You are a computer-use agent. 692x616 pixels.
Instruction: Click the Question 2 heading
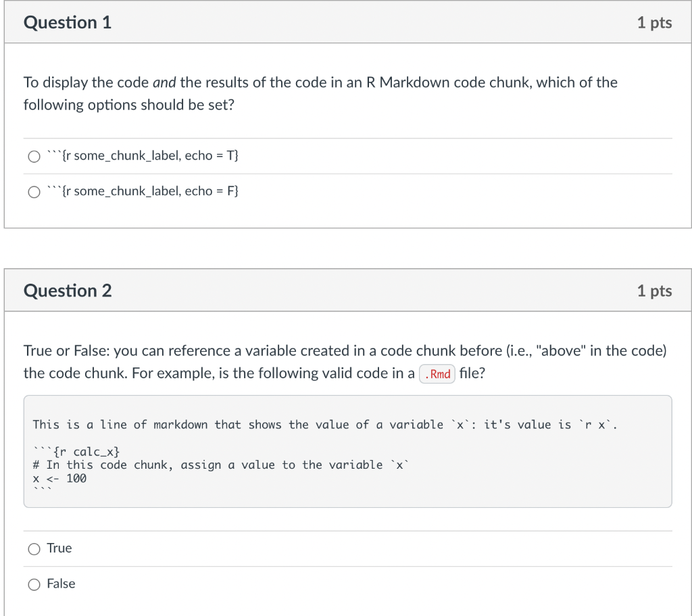[68, 291]
